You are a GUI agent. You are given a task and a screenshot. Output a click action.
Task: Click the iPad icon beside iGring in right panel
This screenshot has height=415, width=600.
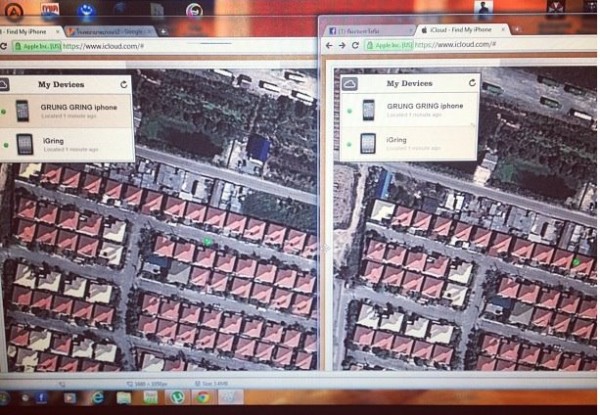368,143
